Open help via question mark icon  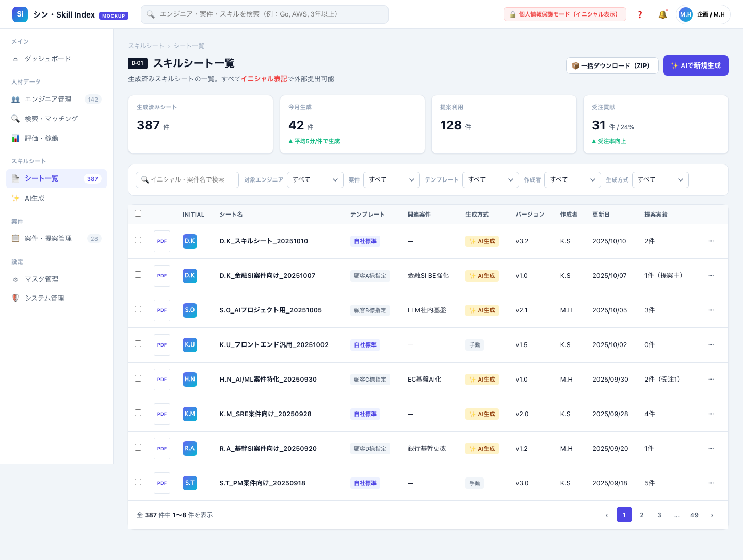pos(640,14)
